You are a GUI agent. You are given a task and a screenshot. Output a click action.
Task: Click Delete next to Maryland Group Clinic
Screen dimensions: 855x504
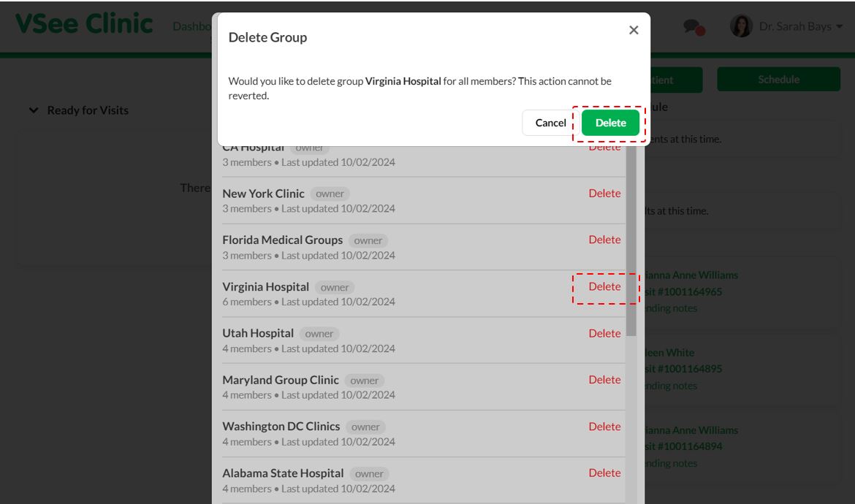[604, 380]
